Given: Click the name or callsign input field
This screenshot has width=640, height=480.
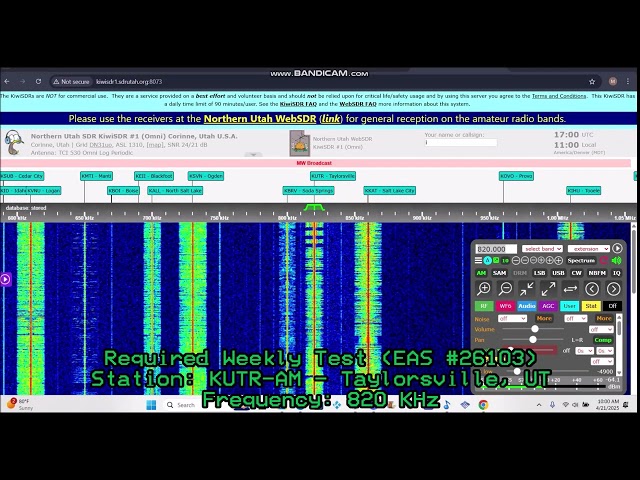Looking at the screenshot, I should pyautogui.click(x=460, y=142).
